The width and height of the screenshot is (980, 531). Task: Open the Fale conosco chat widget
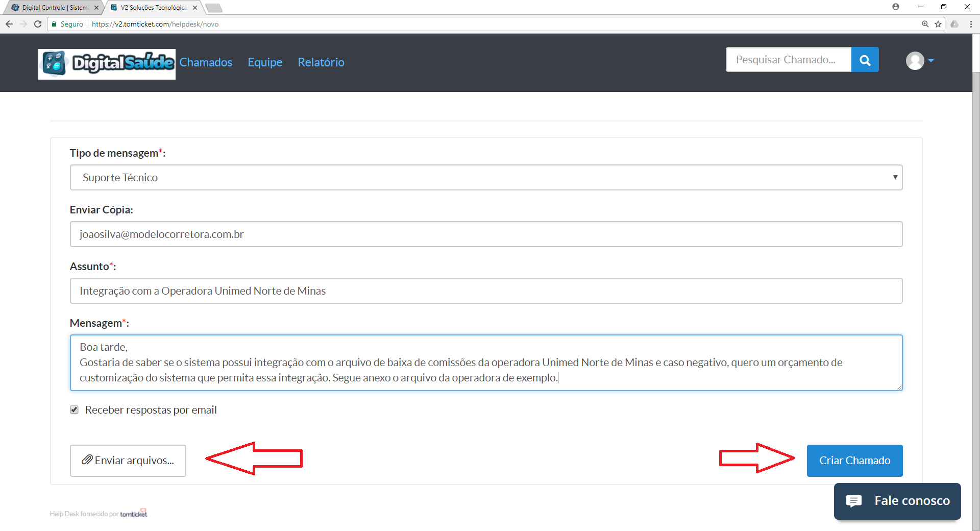point(897,501)
